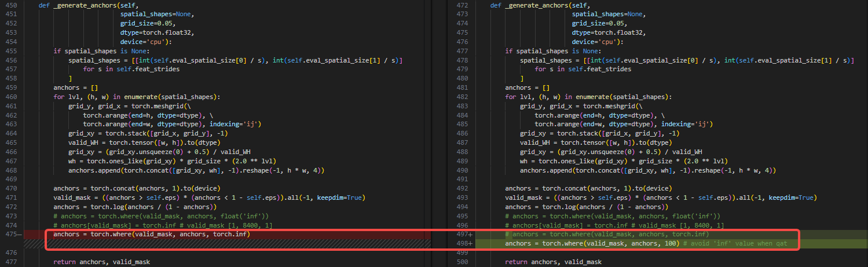Image resolution: width=868 pixels, height=267 pixels.
Task: Click line number 450 in the left gutter
Action: pos(10,5)
